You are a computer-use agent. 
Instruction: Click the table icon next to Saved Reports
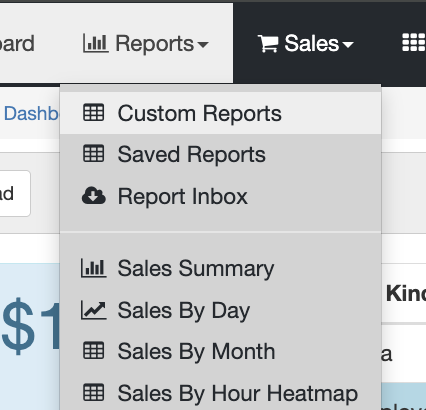(93, 154)
